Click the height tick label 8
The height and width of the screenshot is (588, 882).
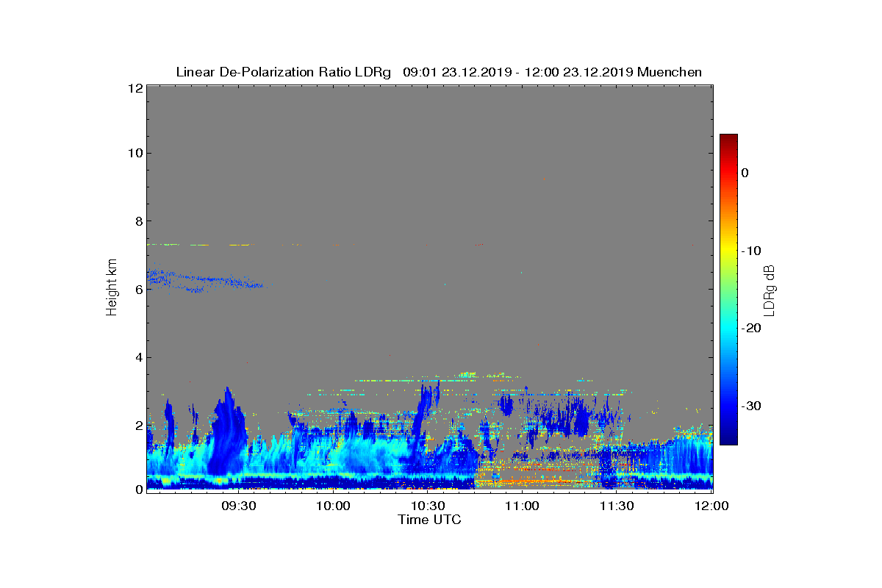point(137,221)
